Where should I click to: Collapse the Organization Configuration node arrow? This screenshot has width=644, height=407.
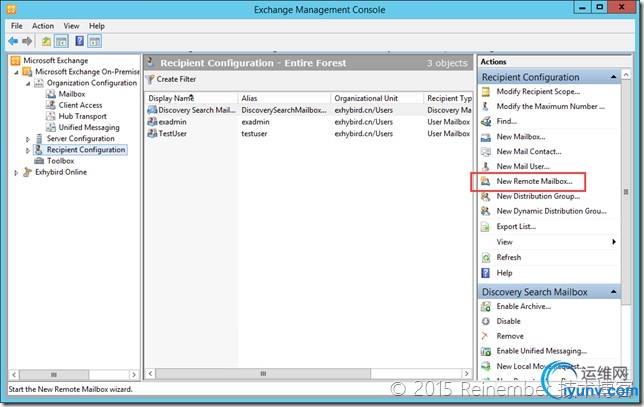click(x=28, y=83)
